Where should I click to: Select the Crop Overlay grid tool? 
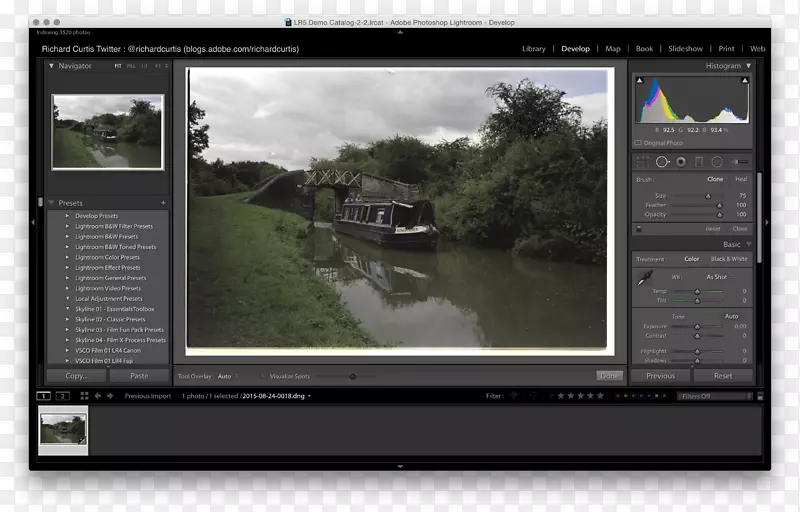point(643,161)
